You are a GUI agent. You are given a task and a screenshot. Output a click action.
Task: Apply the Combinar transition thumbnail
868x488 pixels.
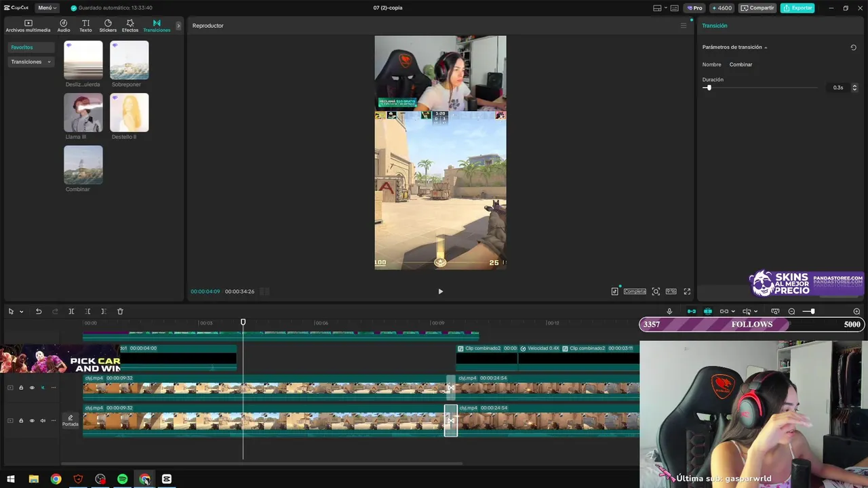tap(83, 165)
